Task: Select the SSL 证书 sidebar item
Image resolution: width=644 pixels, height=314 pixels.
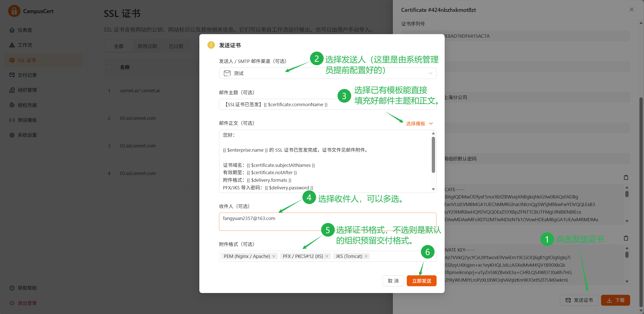Action: 43,60
